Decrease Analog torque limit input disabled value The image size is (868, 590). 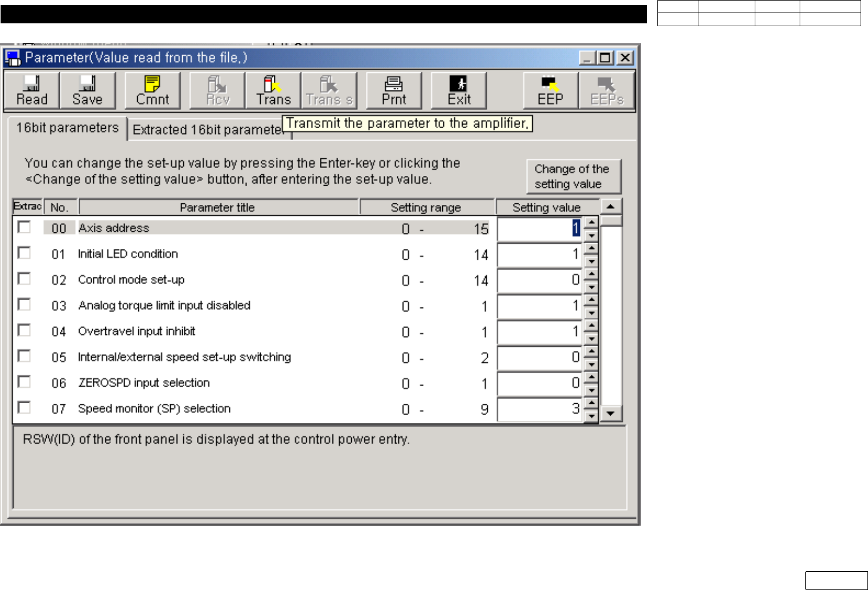(591, 313)
